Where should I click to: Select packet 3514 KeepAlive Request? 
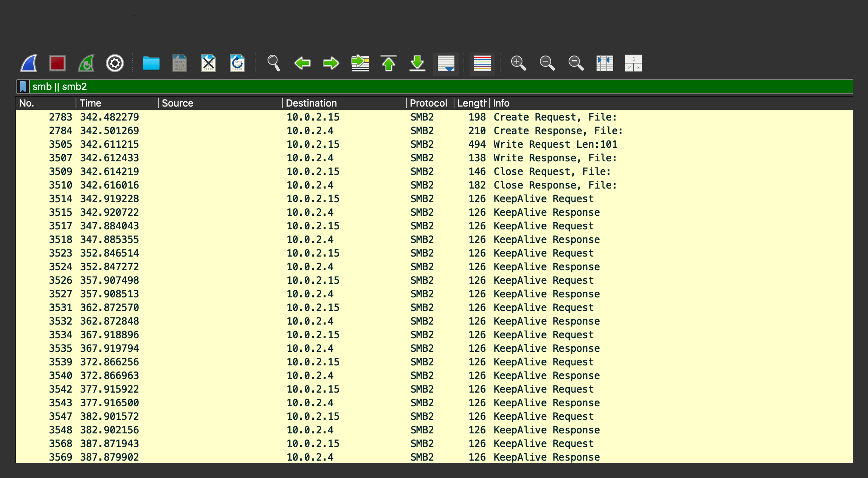pyautogui.click(x=434, y=199)
